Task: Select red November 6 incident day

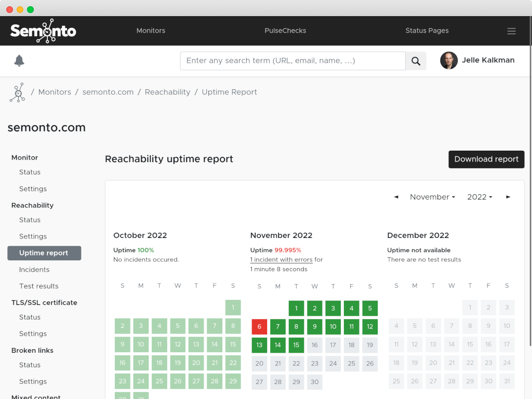Action: point(259,327)
